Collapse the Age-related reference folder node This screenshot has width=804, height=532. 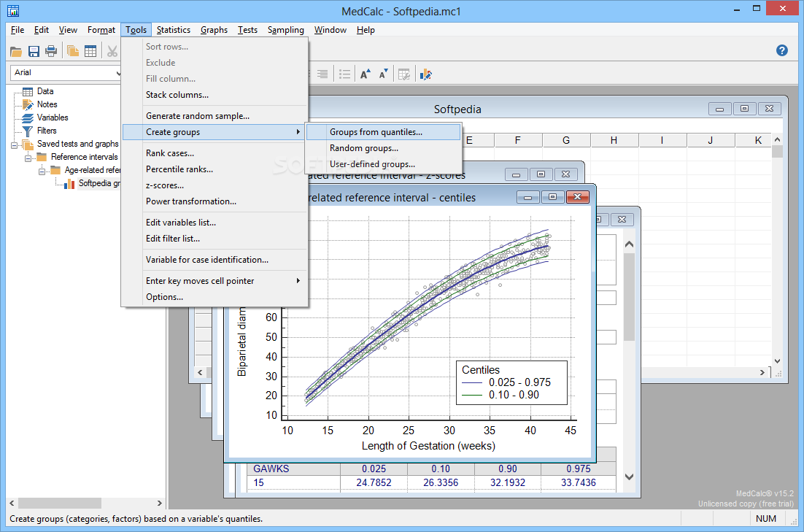42,171
